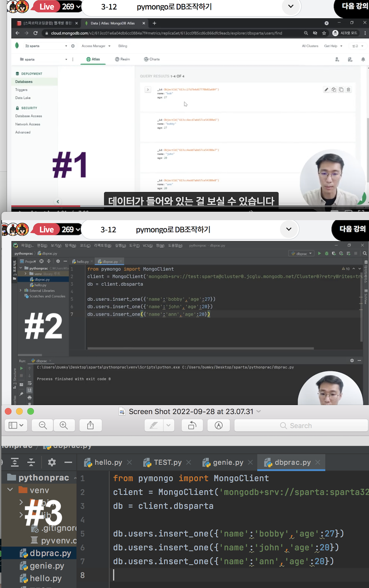This screenshot has width=369, height=588.
Task: Reload the MongoDB Atlas page
Action: [x=36, y=33]
